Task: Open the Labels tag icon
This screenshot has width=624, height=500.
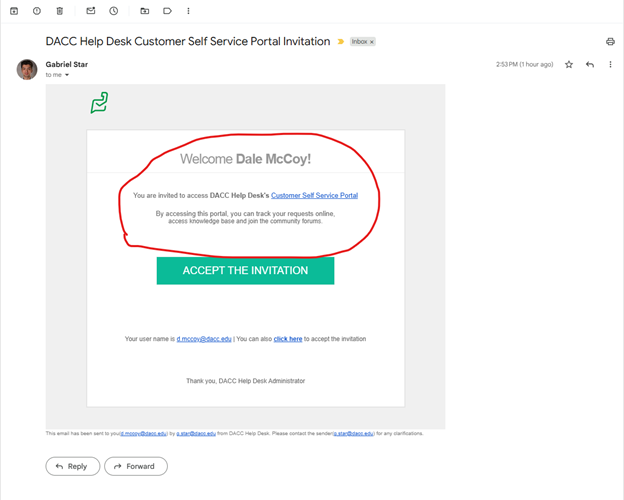Action: coord(168,11)
